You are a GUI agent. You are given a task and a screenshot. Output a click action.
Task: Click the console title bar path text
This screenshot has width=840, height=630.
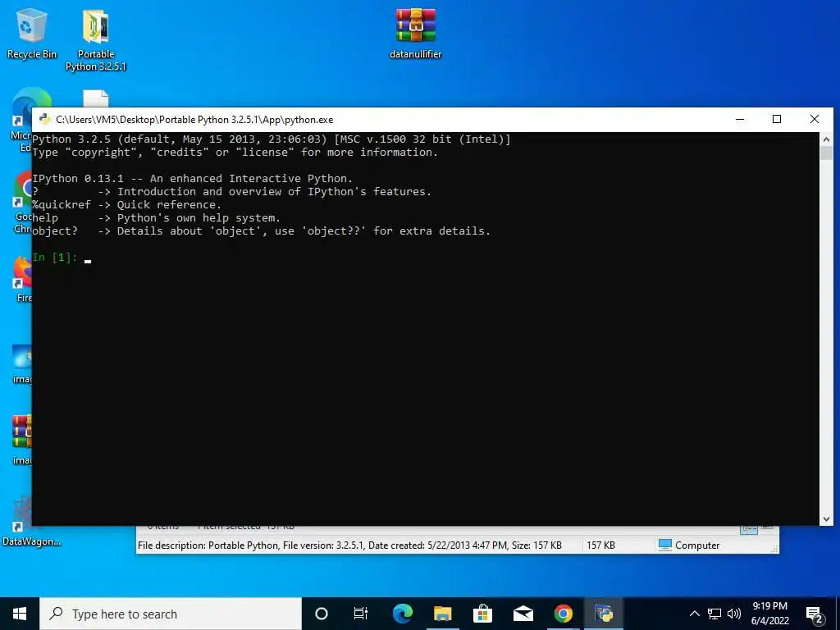point(194,120)
